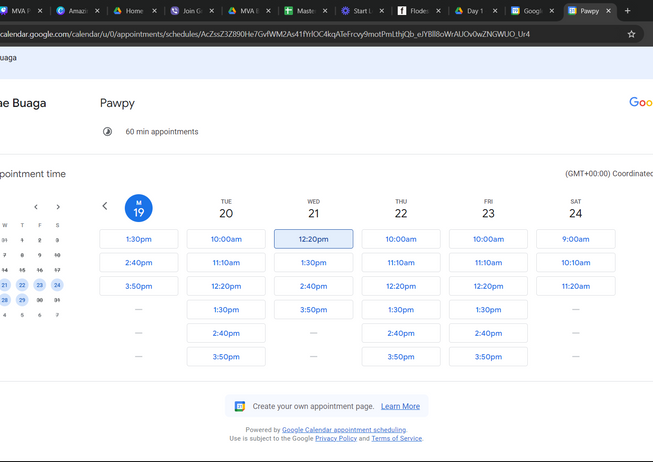
Task: Pick the 22nd in mini calendar
Action: (x=22, y=285)
